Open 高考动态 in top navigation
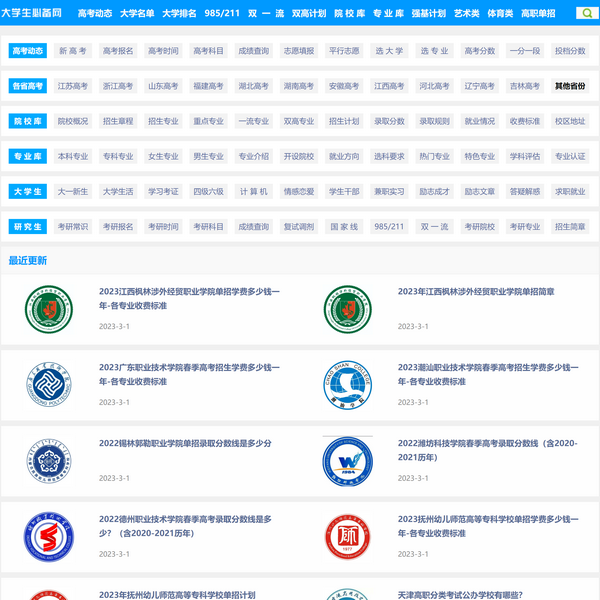Screen dimensions: 600x600 (x=95, y=14)
